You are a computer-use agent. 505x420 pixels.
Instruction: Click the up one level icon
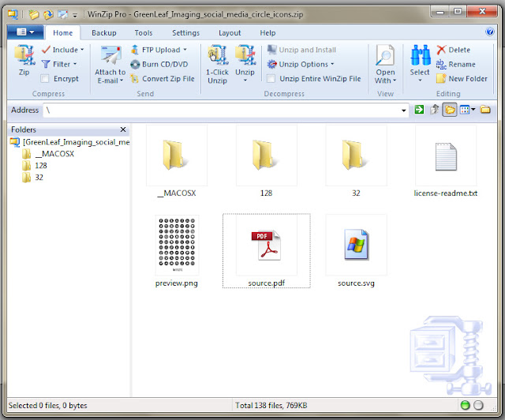click(x=434, y=110)
